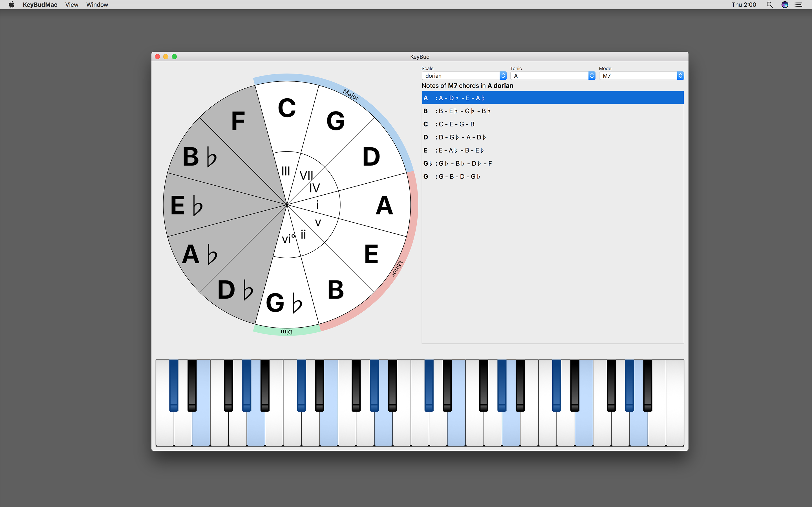The width and height of the screenshot is (812, 507).
Task: Click the E♭ segment on the wheel
Action: click(x=187, y=205)
